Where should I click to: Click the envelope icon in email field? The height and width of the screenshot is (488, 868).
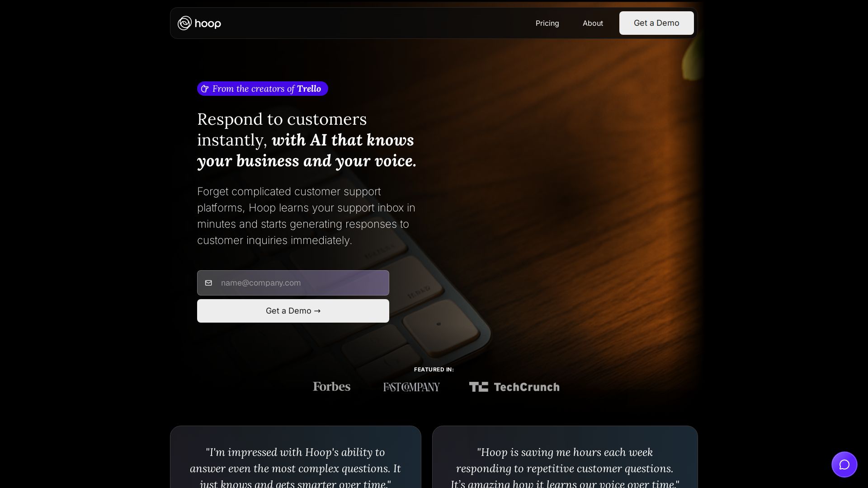[x=208, y=283]
